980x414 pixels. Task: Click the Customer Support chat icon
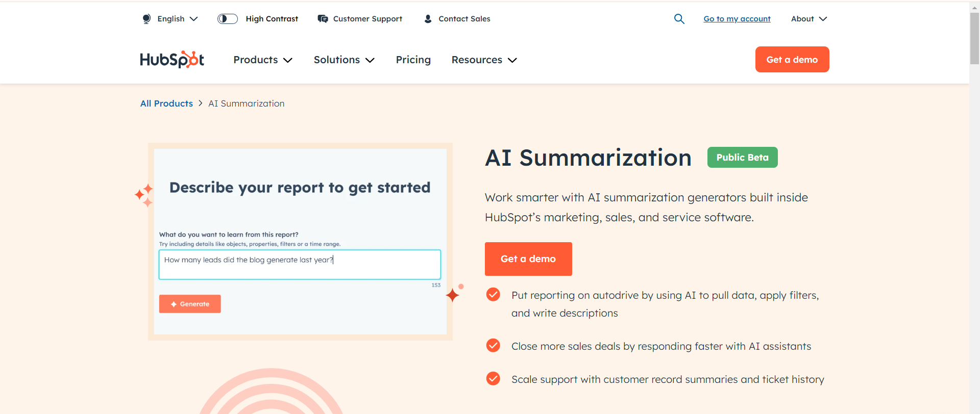[323, 19]
